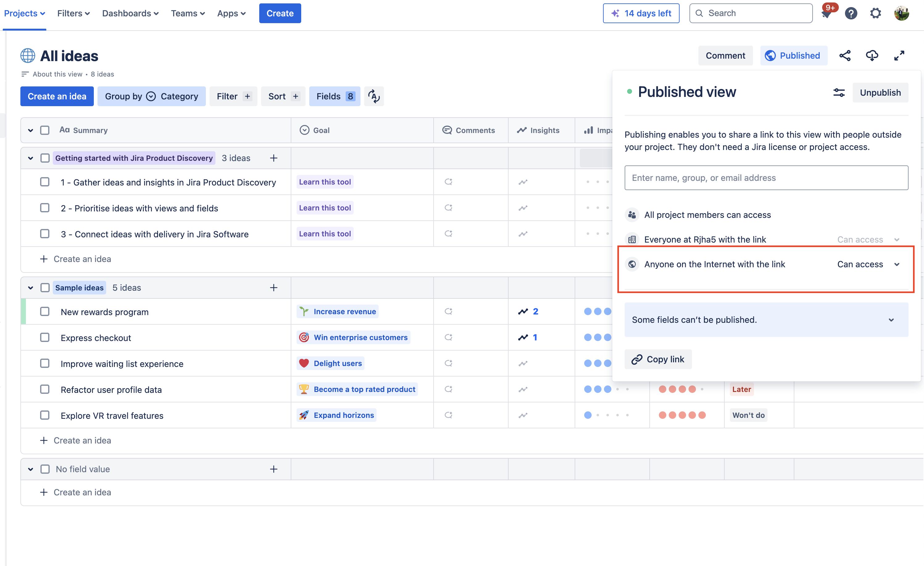Click the Unpublish button
This screenshot has height=566, width=924.
[880, 93]
